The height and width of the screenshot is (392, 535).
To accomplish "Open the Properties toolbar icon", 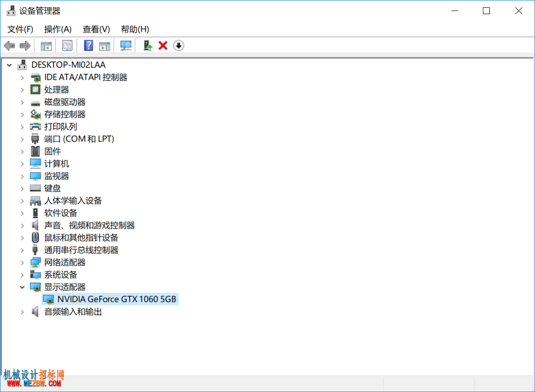I will point(67,45).
